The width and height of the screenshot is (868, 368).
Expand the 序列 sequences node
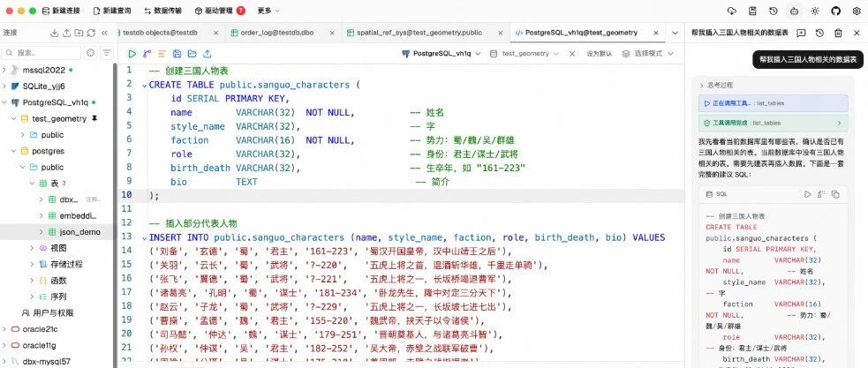pyautogui.click(x=32, y=297)
